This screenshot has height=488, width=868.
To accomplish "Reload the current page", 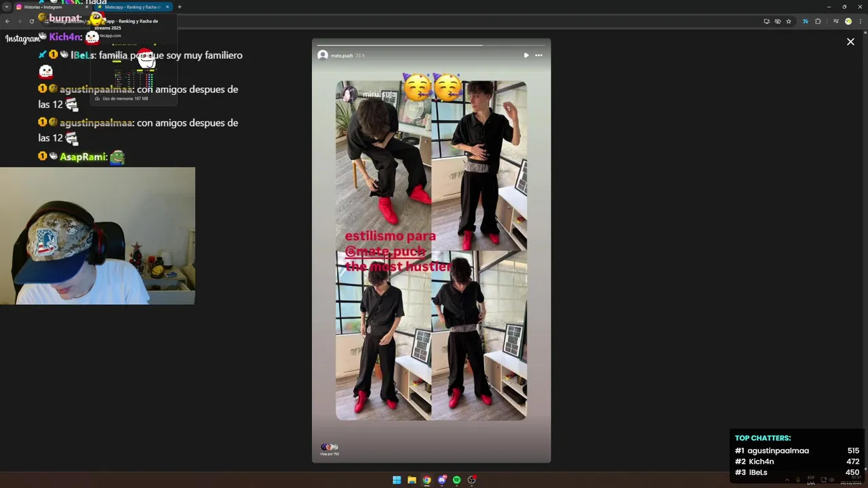I will point(31,21).
